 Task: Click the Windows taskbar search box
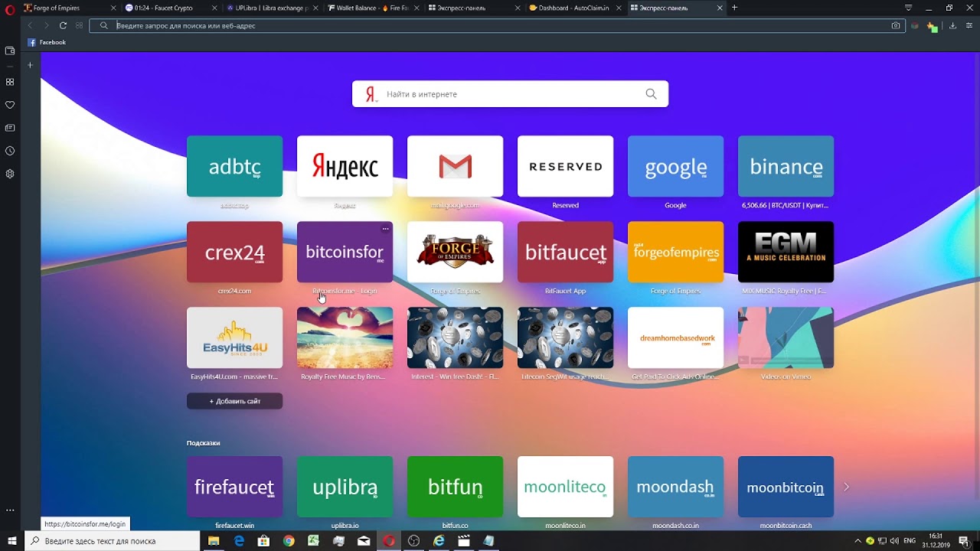coord(113,541)
